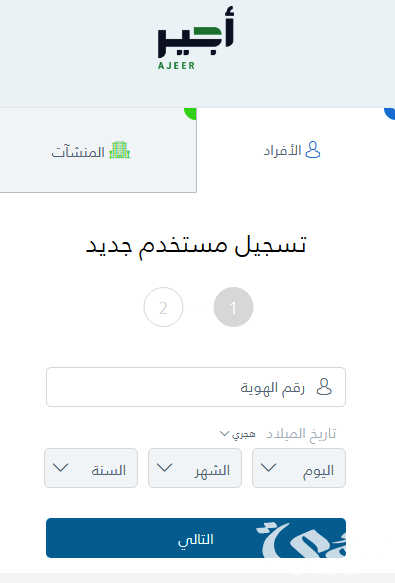
Task: Click the calligraphy artwork on the التالي button
Action: tap(301, 539)
